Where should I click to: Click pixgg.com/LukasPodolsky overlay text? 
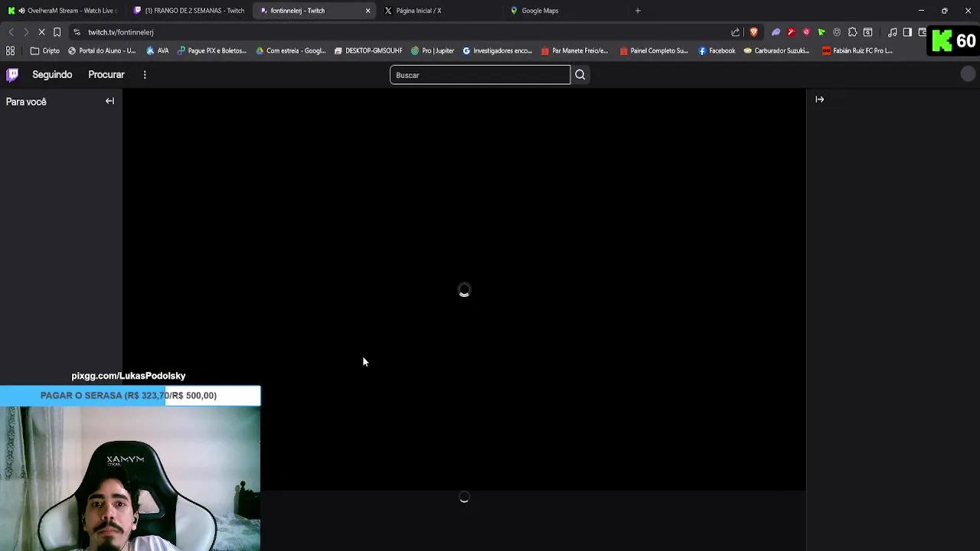click(129, 376)
